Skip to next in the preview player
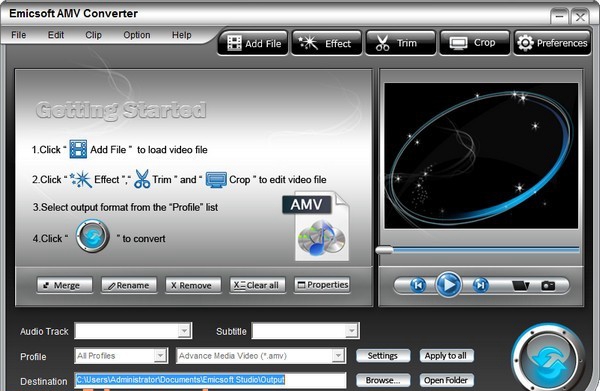Screen dimensions: 600x391 coord(481,285)
